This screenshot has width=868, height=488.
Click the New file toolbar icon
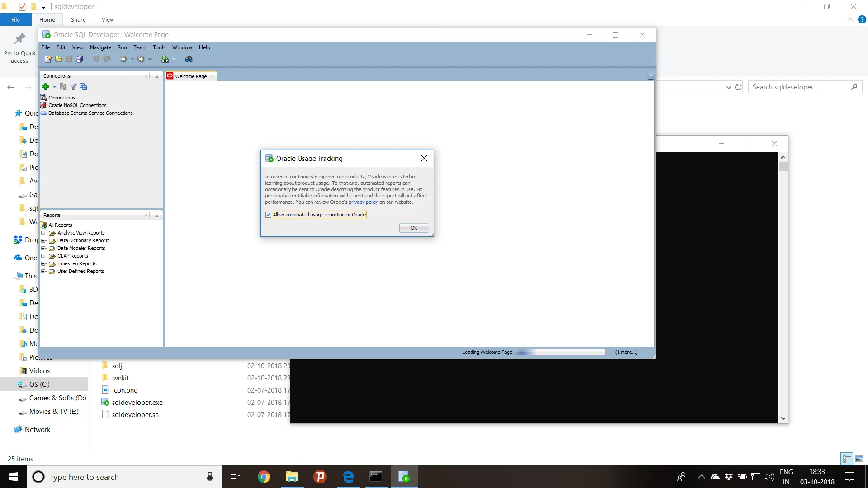[47, 59]
